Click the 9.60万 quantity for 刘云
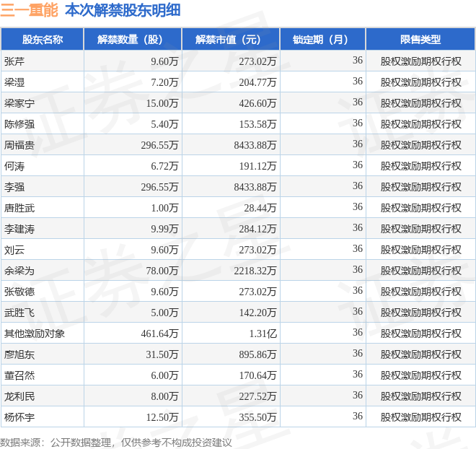476x449 pixels. click(164, 250)
